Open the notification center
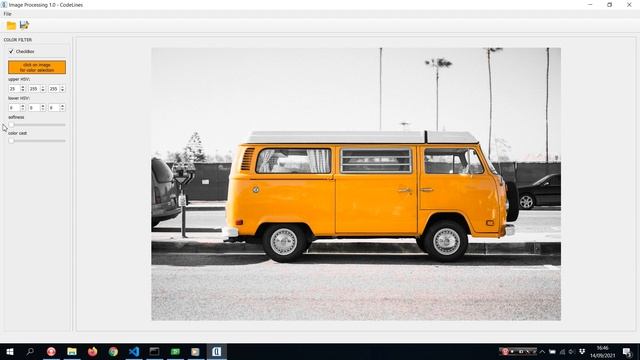The image size is (640, 360). 627,352
